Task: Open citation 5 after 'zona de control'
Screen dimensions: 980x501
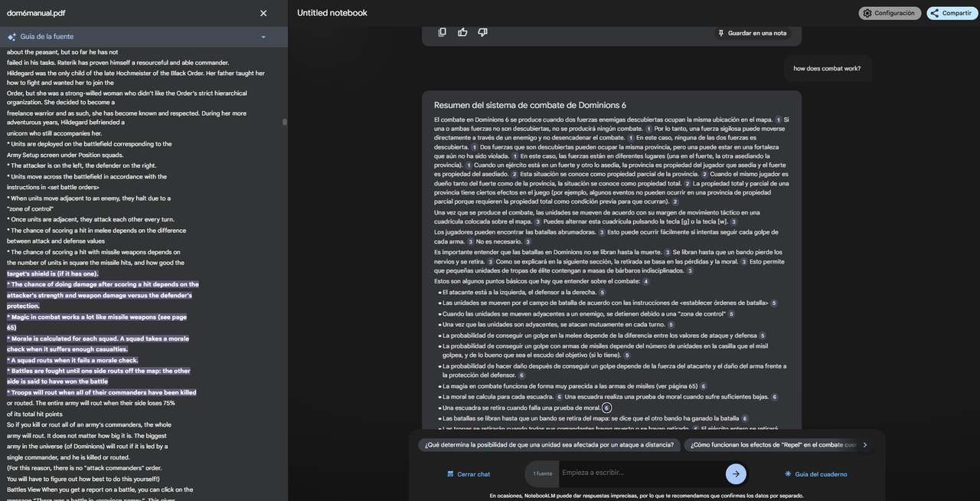Action: [x=731, y=313]
